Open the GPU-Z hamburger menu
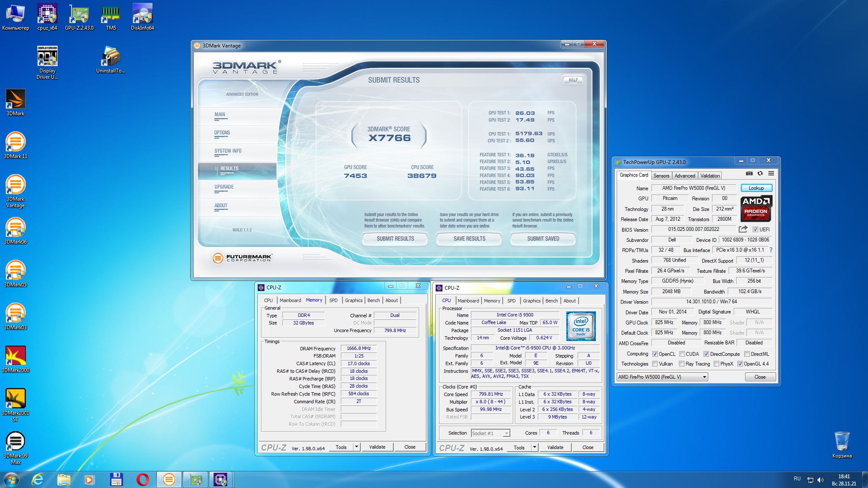Screen dimensions: 868x488 coord(771,173)
